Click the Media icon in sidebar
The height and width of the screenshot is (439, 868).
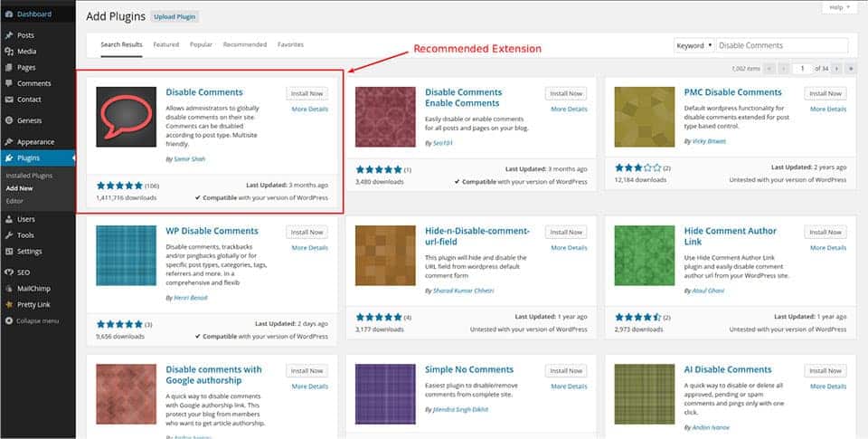tap(9, 52)
